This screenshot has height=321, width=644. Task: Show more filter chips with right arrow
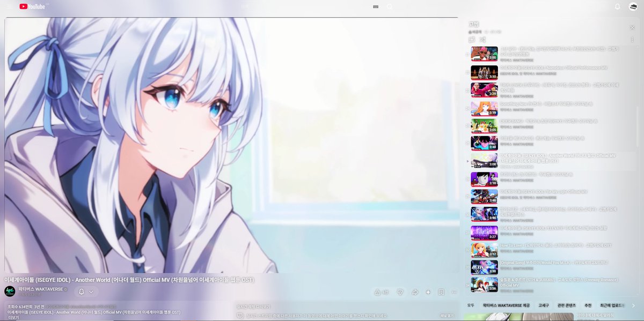click(x=633, y=305)
